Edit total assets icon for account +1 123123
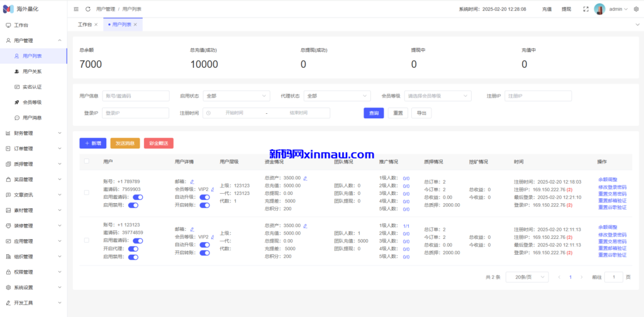644x317 pixels. pyautogui.click(x=305, y=225)
